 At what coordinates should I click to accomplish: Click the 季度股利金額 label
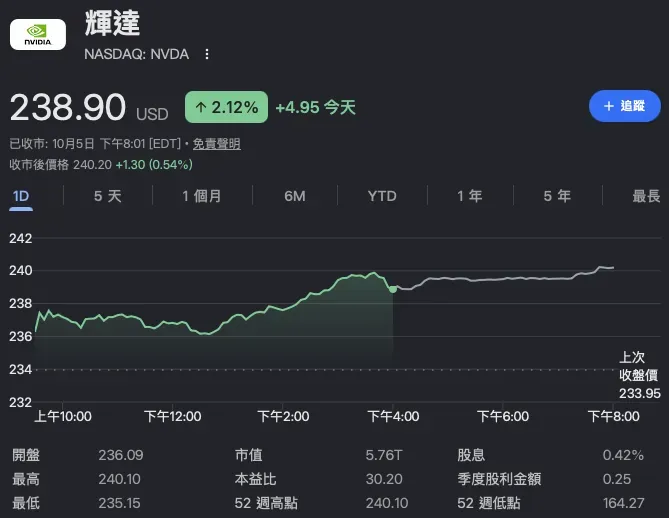coord(499,479)
